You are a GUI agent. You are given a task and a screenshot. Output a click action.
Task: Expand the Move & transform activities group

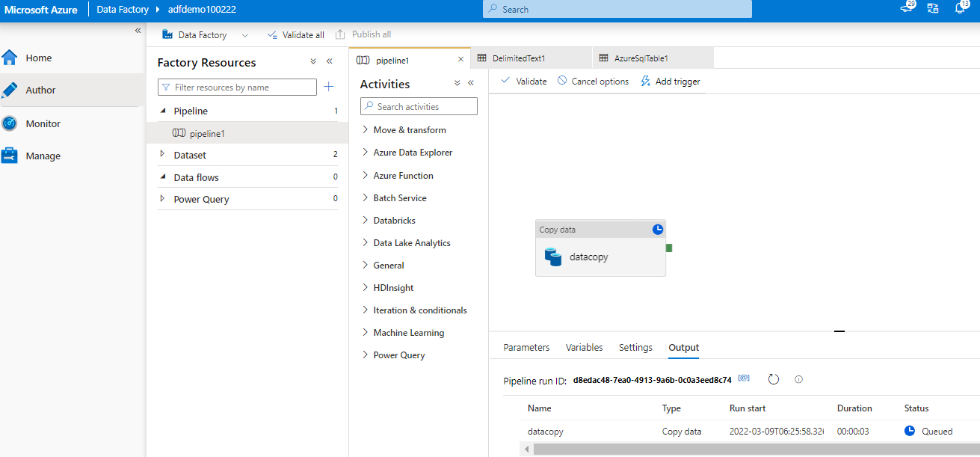365,129
